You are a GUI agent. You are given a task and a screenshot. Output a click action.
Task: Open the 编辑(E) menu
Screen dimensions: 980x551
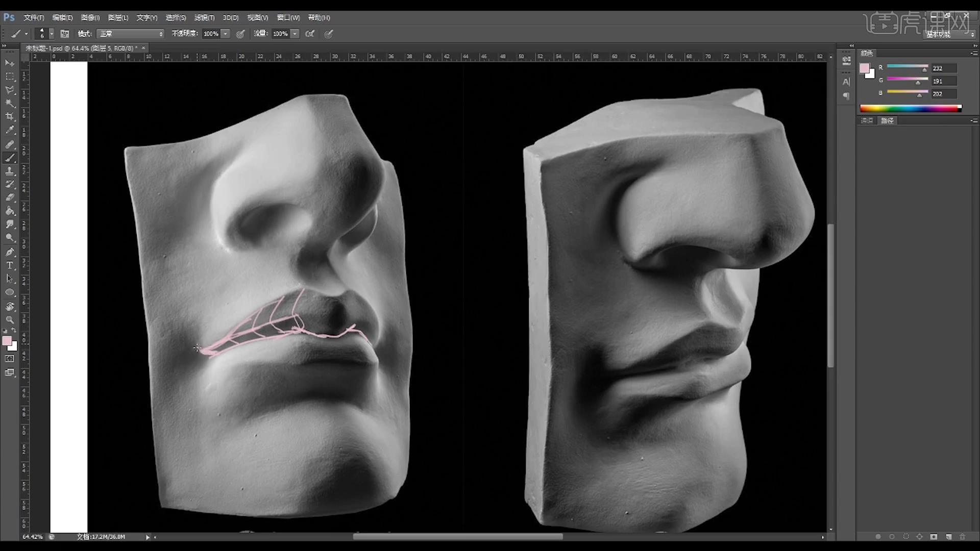coord(62,17)
